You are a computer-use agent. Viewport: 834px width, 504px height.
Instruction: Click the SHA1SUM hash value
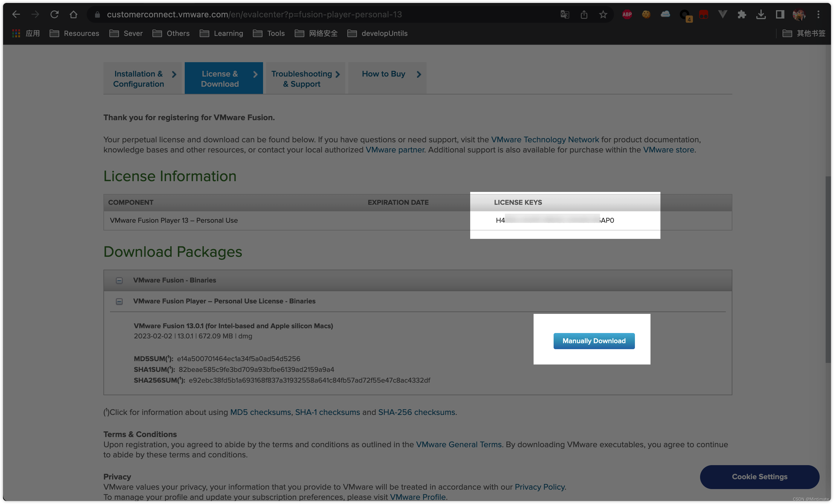click(256, 369)
